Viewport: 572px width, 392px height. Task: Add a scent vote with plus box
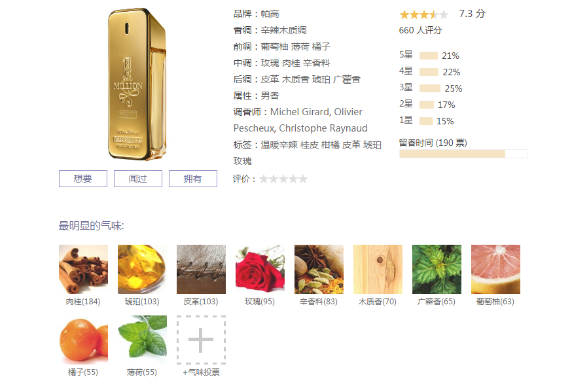(x=202, y=340)
